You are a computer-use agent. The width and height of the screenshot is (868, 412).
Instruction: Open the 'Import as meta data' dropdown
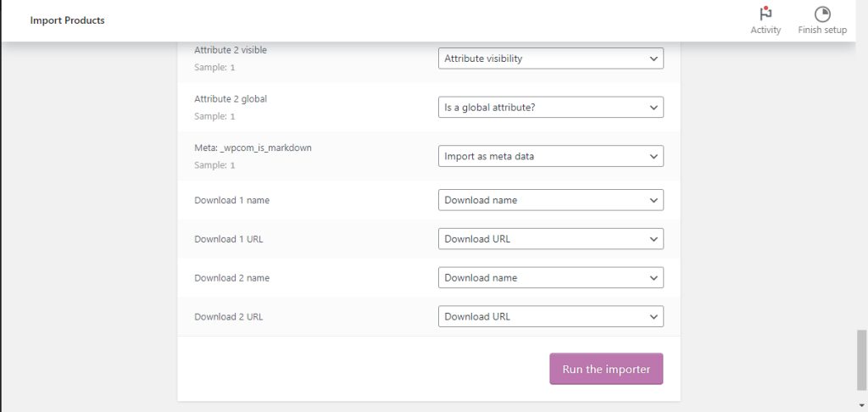[x=551, y=156]
